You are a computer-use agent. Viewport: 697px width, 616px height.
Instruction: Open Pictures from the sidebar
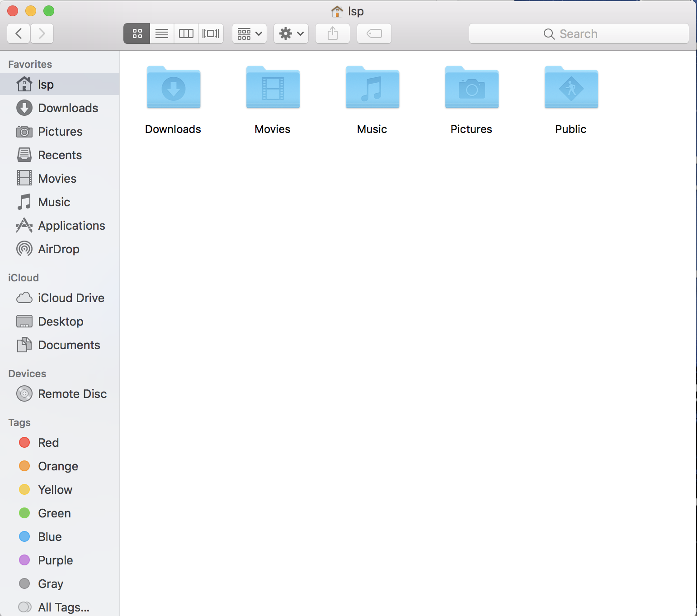click(60, 131)
